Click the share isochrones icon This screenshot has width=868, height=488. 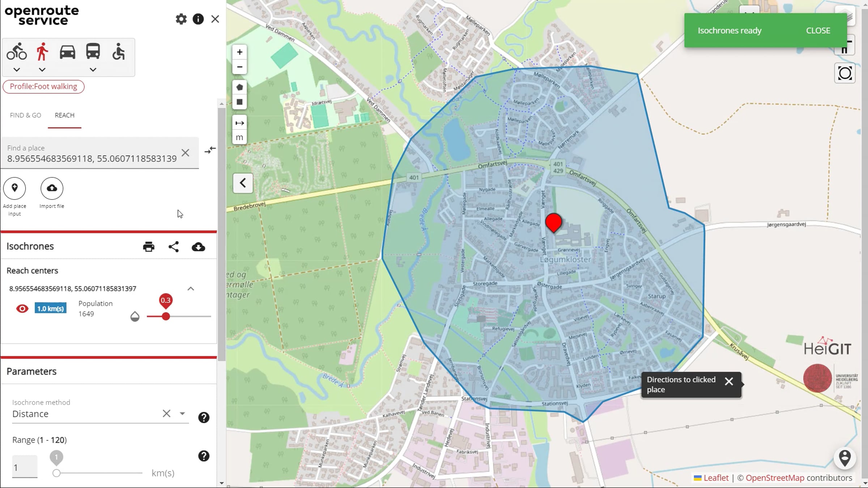[x=174, y=247]
